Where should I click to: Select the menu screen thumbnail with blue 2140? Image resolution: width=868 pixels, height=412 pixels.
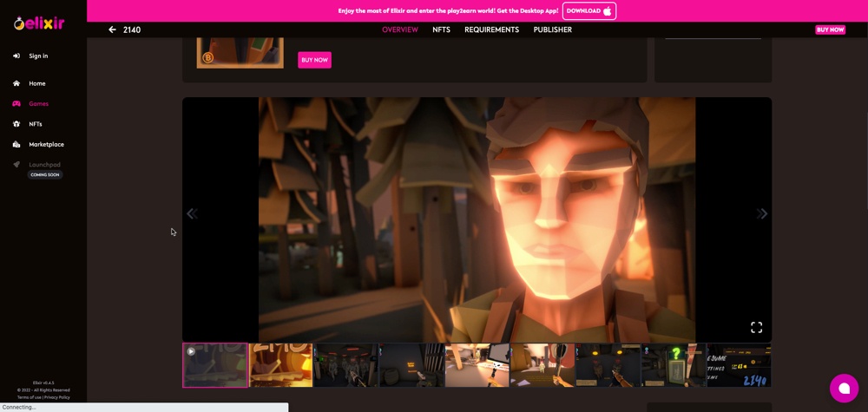739,365
